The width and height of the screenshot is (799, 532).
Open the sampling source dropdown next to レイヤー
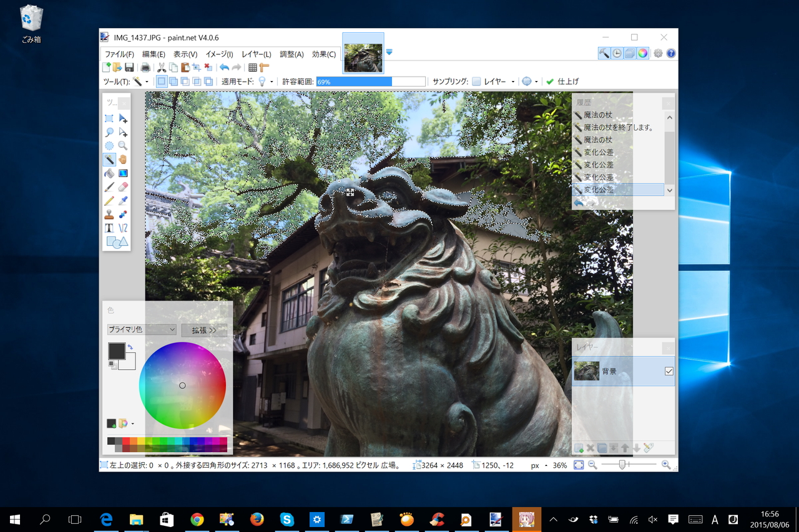(x=513, y=81)
